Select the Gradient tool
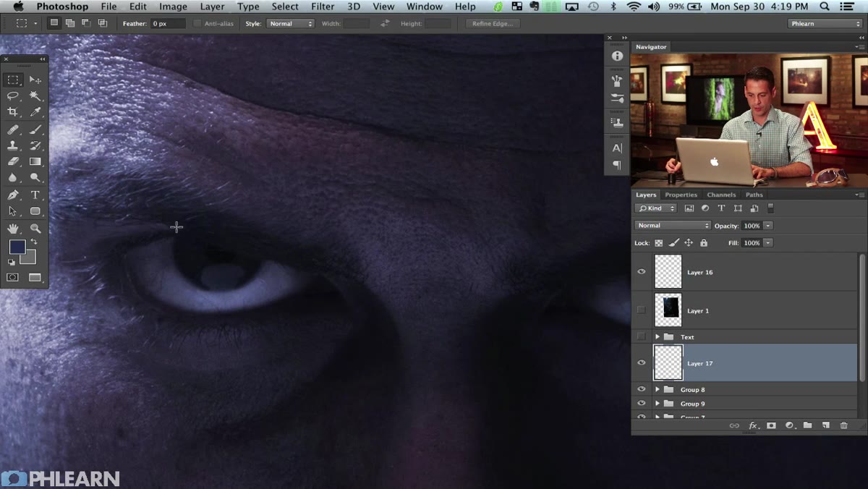Screen dimensions: 868x489 tap(35, 162)
